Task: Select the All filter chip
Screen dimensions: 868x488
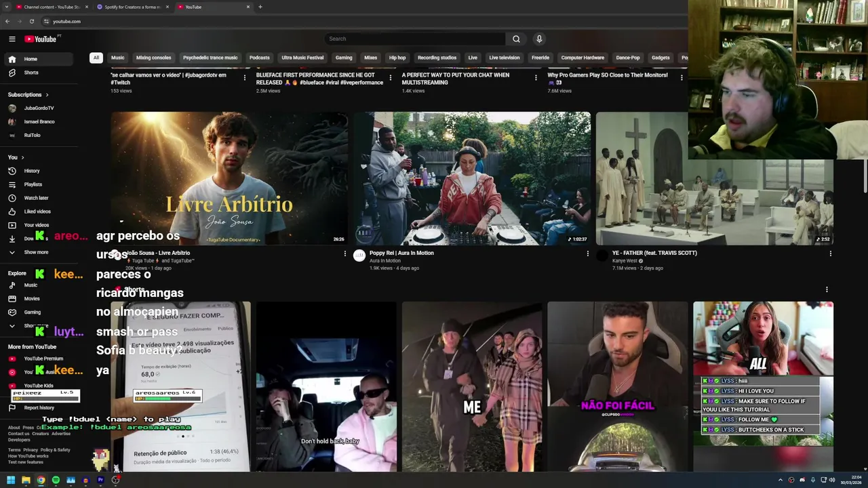Action: pyautogui.click(x=96, y=58)
